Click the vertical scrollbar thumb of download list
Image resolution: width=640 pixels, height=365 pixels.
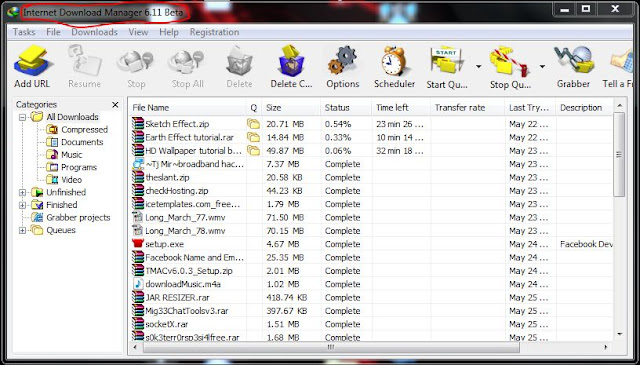pos(619,155)
